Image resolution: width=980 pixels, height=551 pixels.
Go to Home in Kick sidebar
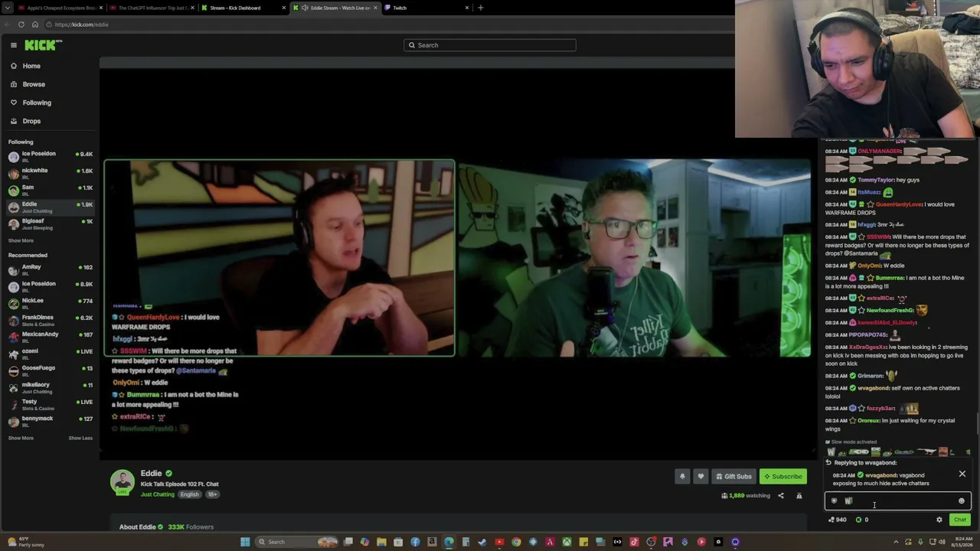click(x=31, y=66)
